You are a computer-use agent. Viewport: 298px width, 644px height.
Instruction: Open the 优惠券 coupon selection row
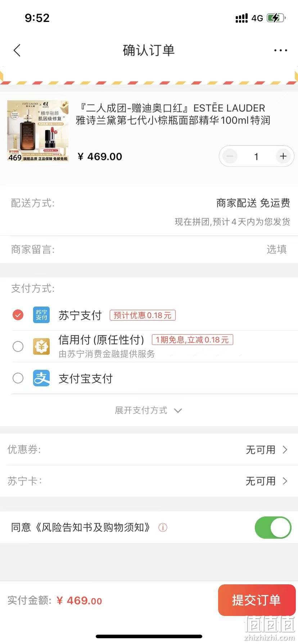click(149, 449)
